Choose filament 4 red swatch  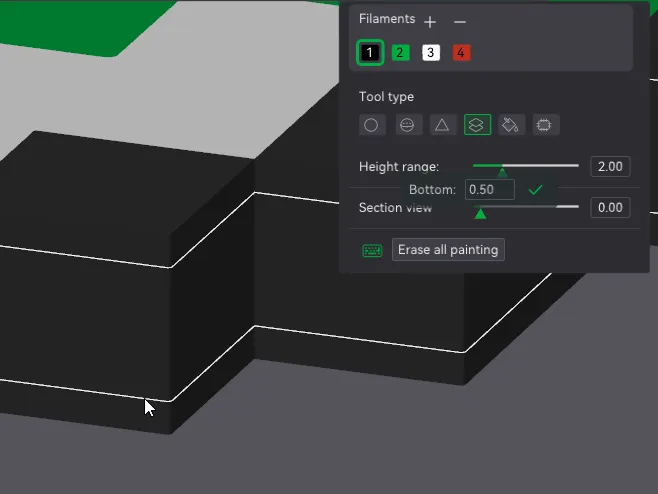(x=462, y=53)
